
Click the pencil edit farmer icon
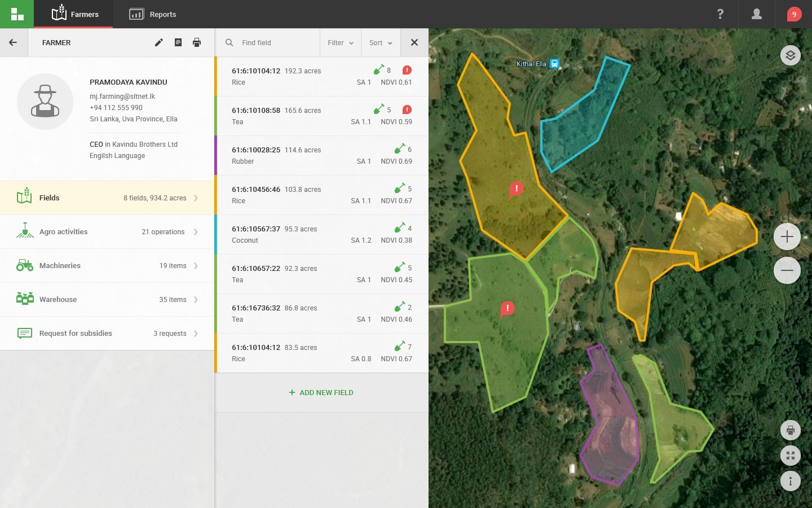[x=159, y=42]
